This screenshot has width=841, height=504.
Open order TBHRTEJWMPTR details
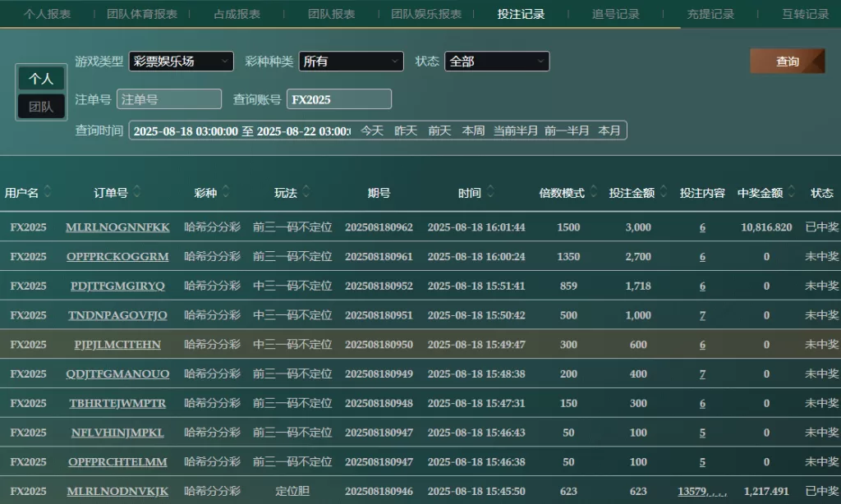(x=117, y=403)
